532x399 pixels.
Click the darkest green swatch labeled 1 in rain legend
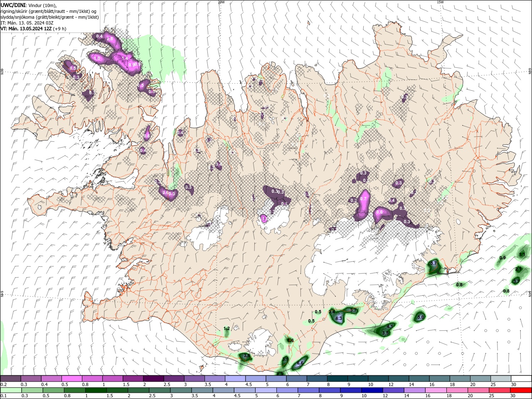click(96, 390)
